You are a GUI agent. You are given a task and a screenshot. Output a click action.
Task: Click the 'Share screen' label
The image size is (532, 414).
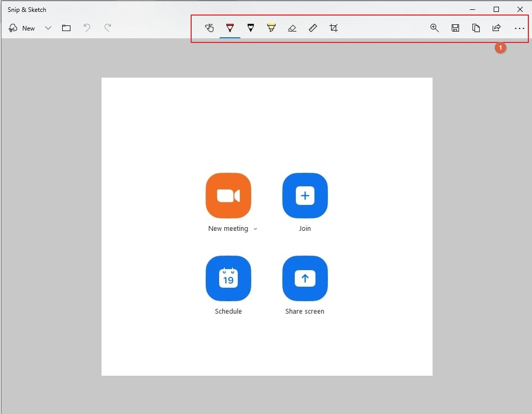coord(305,311)
